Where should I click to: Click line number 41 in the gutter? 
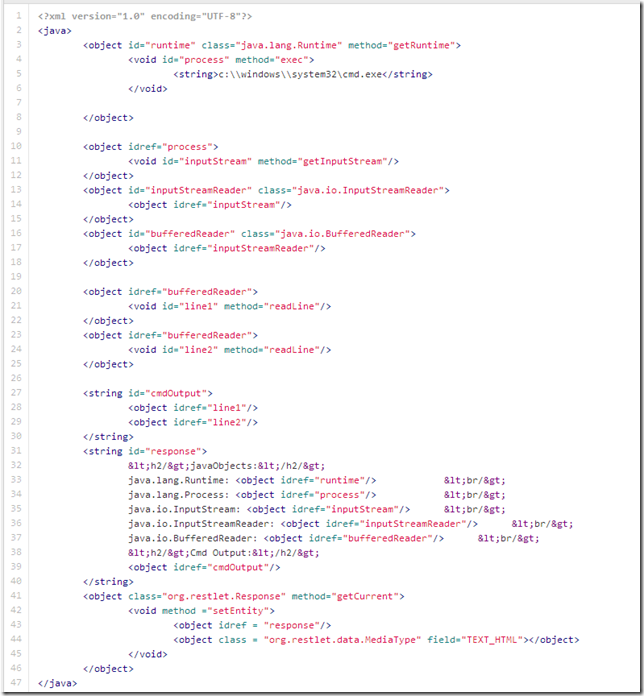click(x=16, y=595)
